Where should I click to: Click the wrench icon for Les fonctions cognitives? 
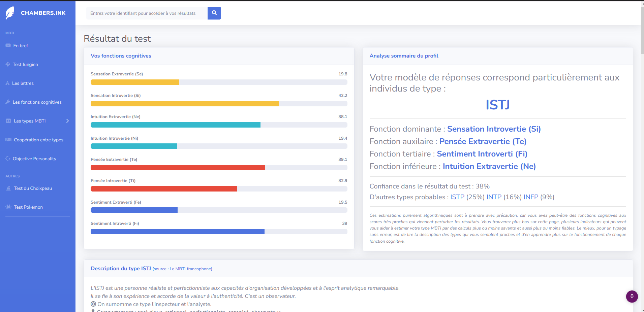click(8, 102)
